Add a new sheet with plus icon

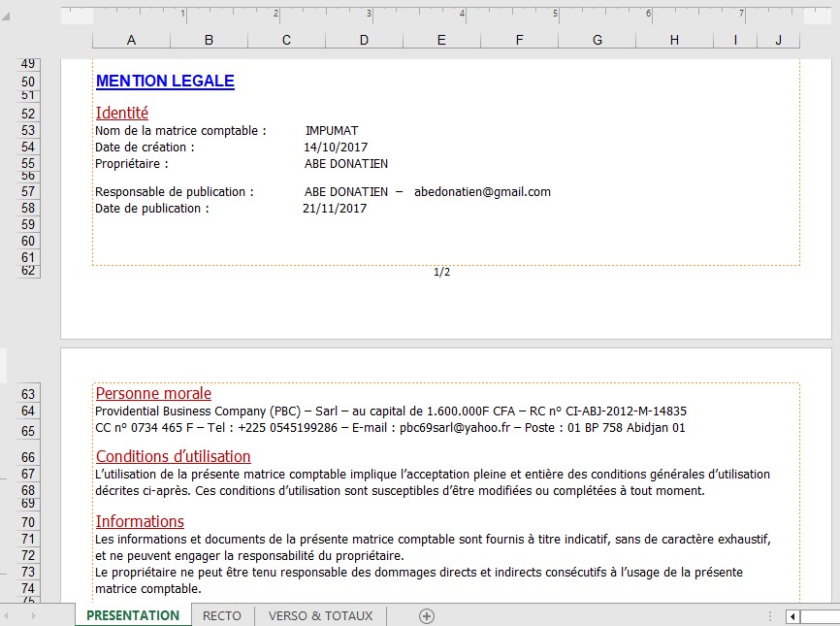pyautogui.click(x=427, y=616)
